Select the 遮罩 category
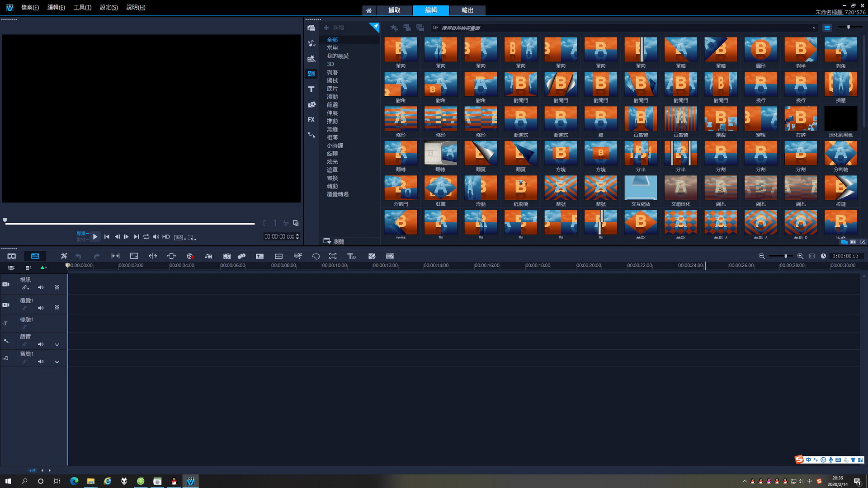The height and width of the screenshot is (488, 868). (332, 170)
